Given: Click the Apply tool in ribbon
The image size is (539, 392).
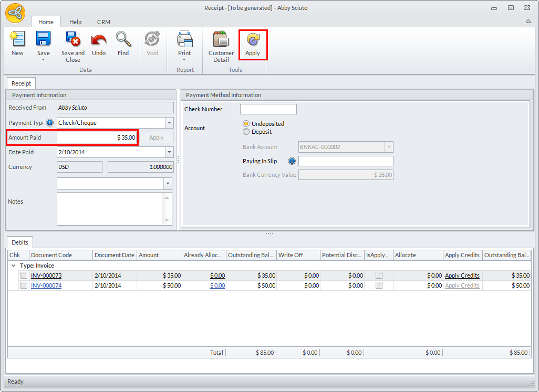Looking at the screenshot, I should (x=253, y=41).
